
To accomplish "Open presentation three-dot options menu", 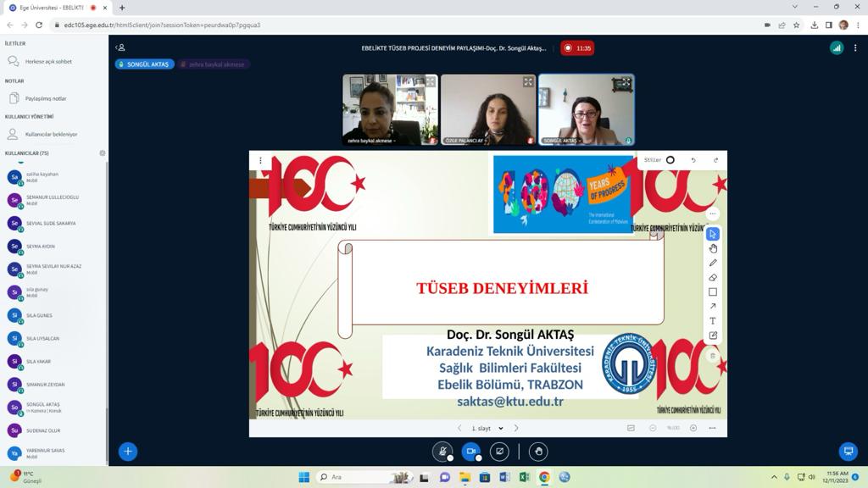I will pos(261,160).
